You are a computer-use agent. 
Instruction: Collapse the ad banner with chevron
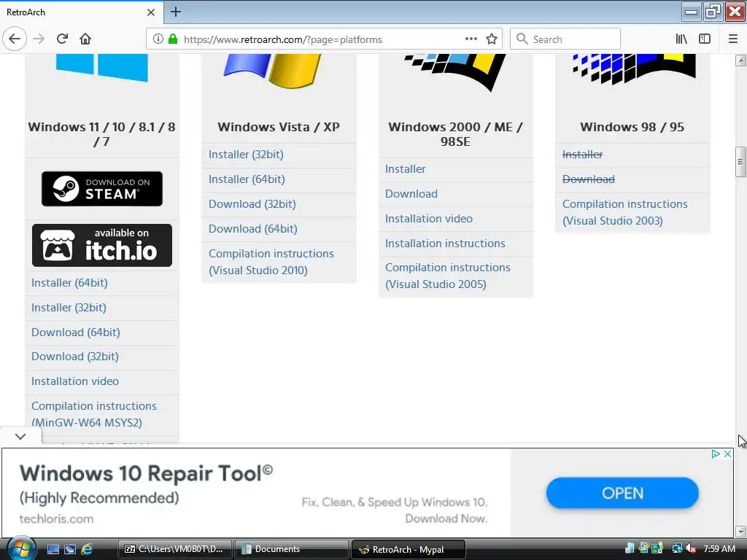point(20,436)
